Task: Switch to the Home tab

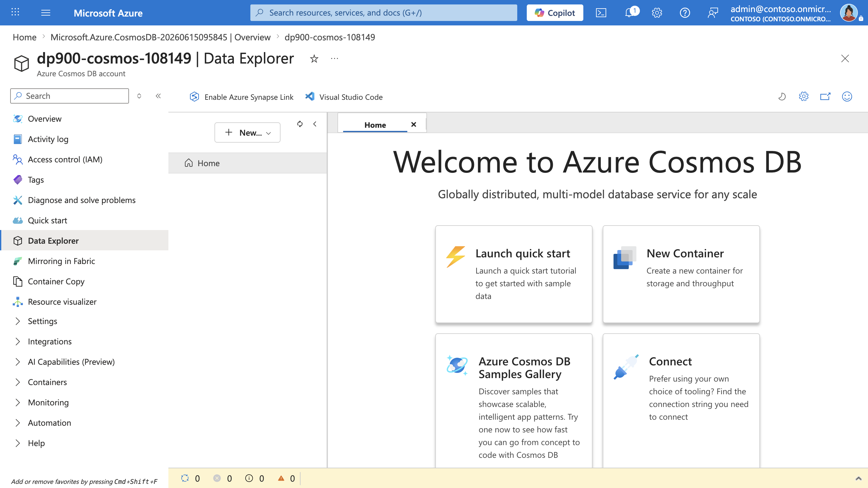Action: [375, 125]
